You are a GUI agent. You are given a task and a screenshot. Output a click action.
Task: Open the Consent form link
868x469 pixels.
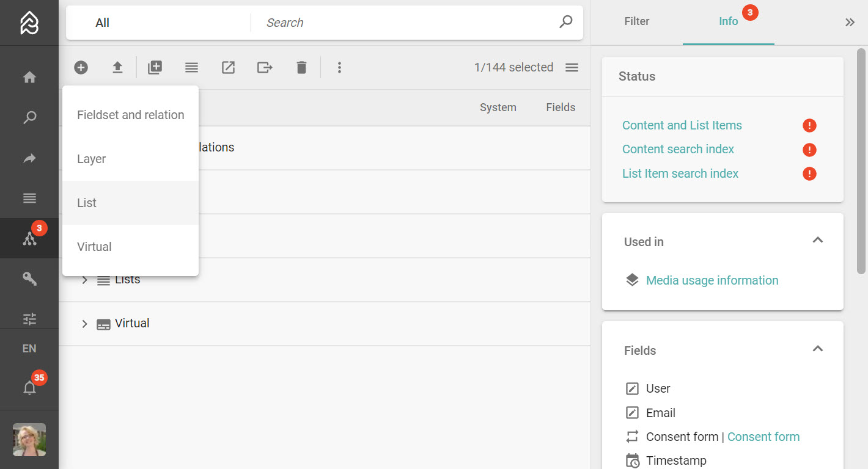coord(763,437)
